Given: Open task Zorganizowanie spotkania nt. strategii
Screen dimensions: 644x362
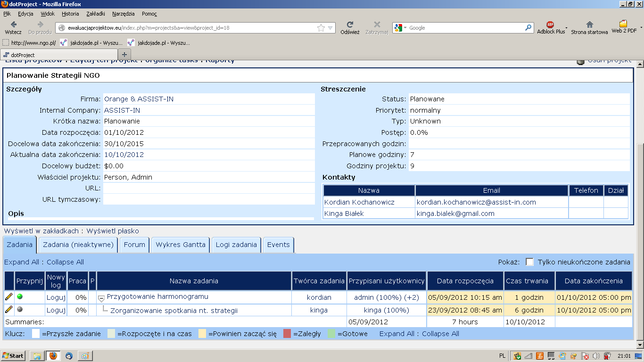Looking at the screenshot, I should click(x=174, y=311).
